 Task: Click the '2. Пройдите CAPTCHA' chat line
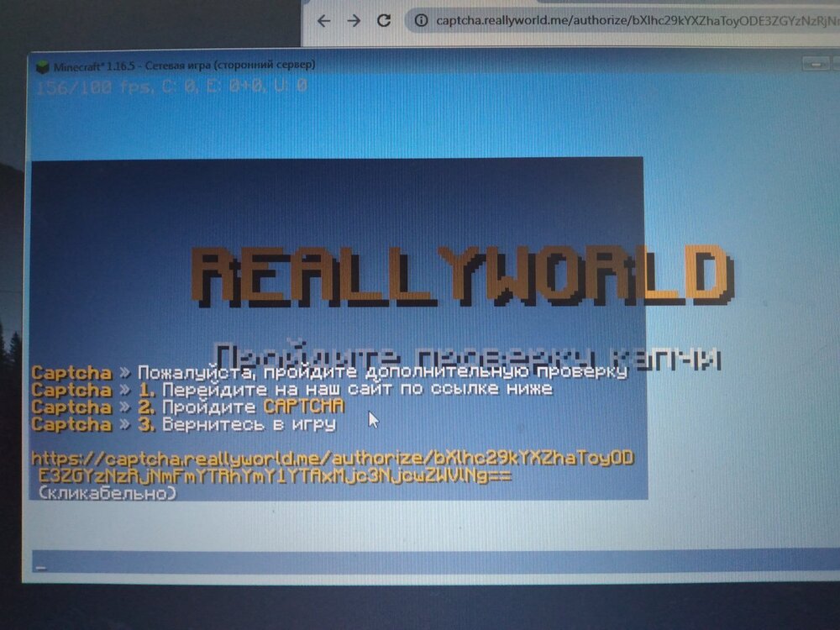click(x=187, y=407)
